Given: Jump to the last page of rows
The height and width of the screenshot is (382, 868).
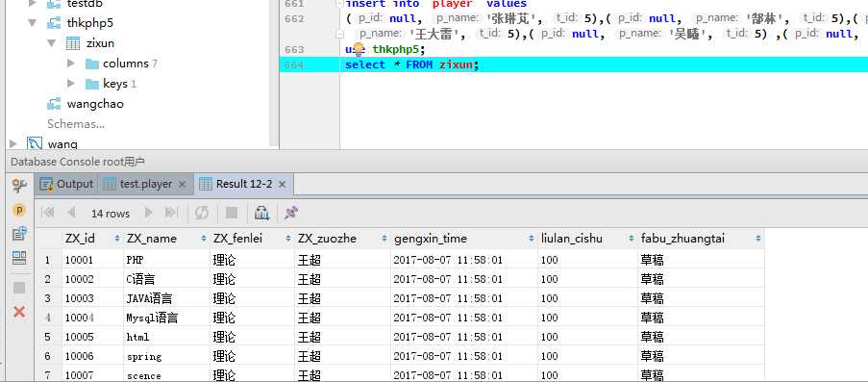Looking at the screenshot, I should 172,213.
